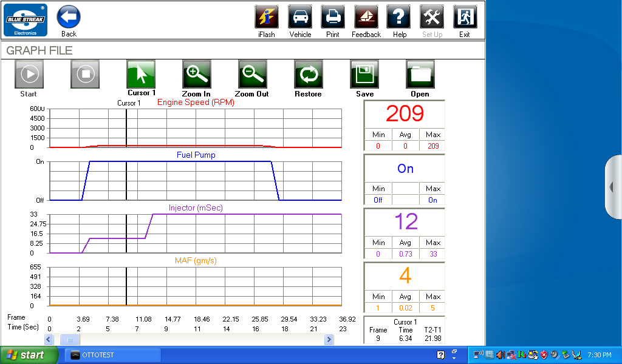Save the current graph file
Viewport: 622px width, 364px height.
click(364, 74)
